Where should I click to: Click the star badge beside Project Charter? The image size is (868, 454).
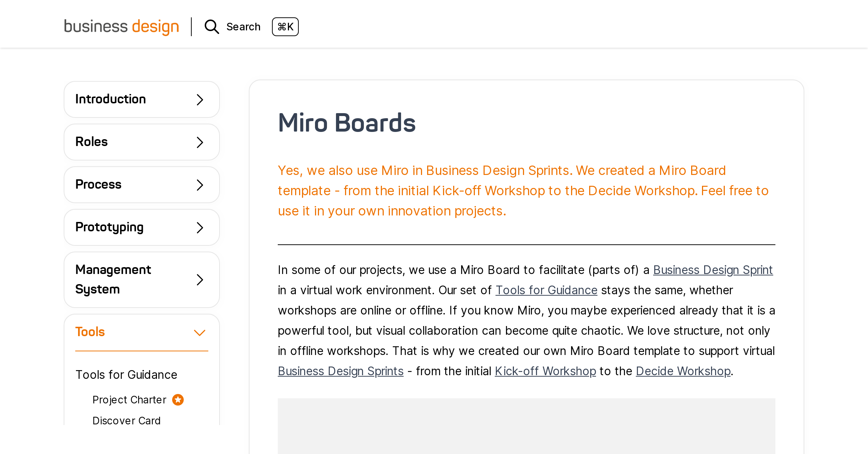(178, 399)
